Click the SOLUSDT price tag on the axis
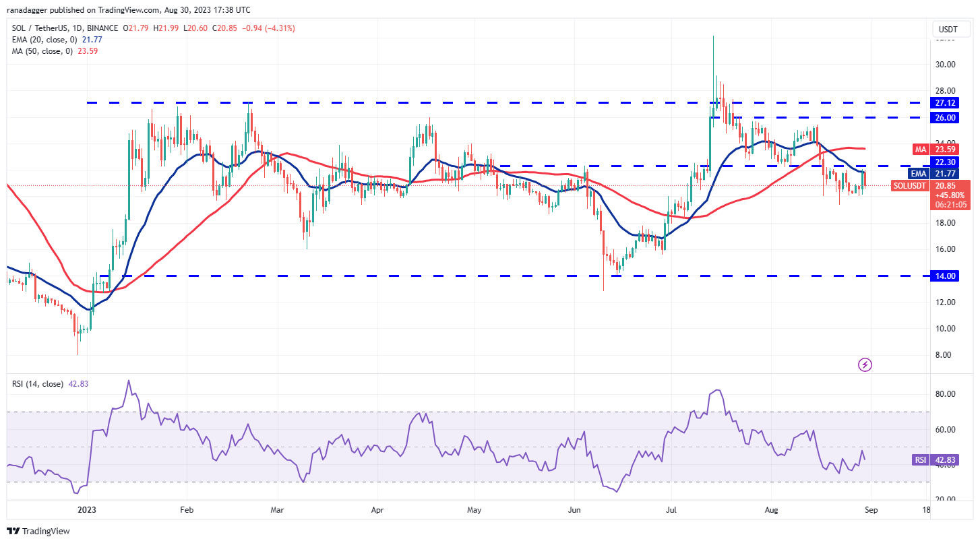The width and height of the screenshot is (980, 543). (x=909, y=185)
